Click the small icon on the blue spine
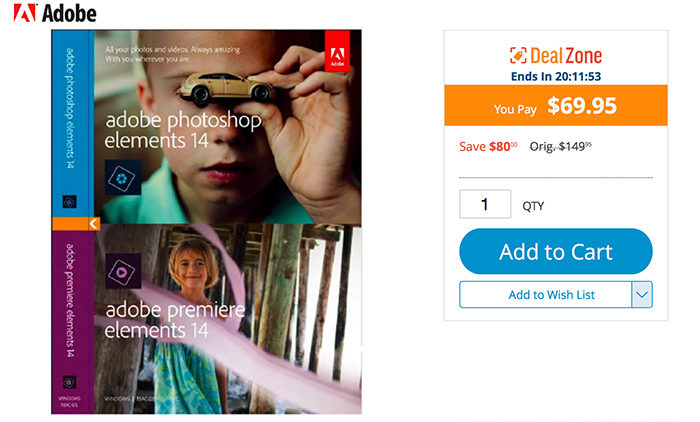 (x=69, y=201)
